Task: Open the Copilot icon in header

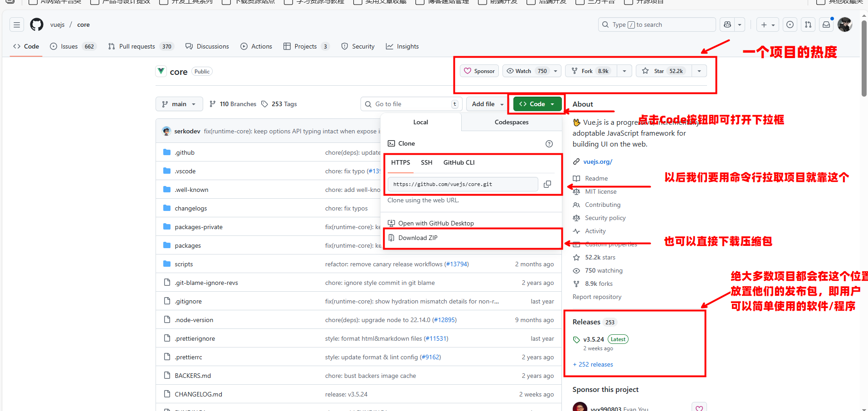Action: pos(727,24)
